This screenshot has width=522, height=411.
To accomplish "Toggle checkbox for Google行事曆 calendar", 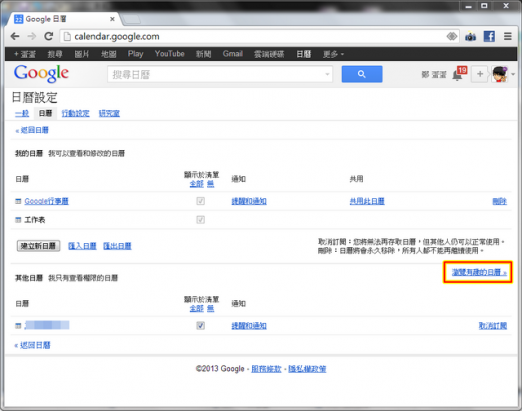I will [200, 201].
